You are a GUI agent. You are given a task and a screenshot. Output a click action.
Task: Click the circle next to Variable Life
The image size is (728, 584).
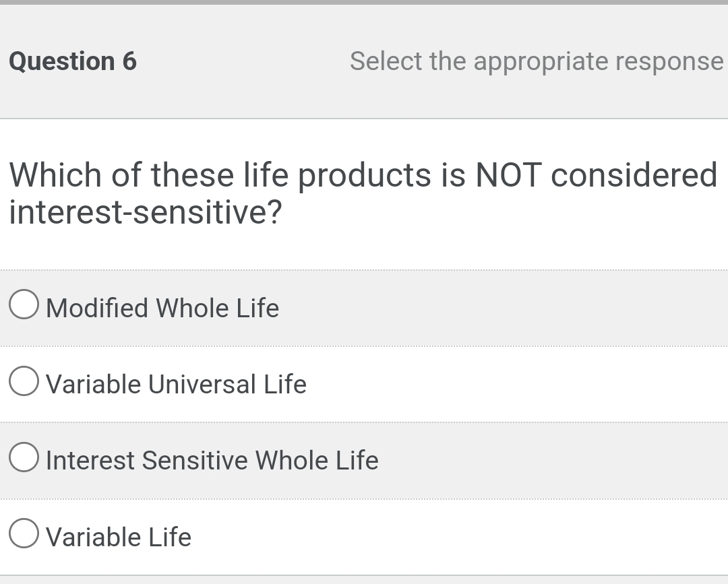coord(24,533)
